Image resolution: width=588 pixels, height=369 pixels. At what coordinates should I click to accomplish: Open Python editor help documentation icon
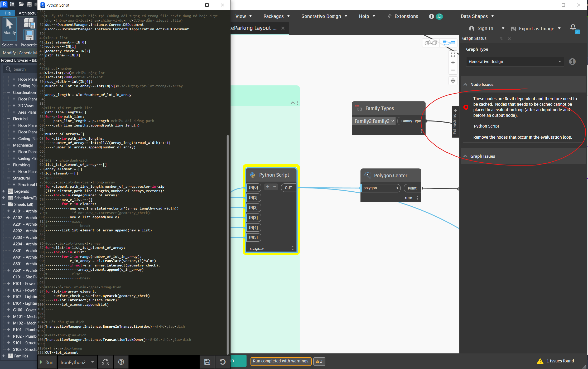click(121, 362)
